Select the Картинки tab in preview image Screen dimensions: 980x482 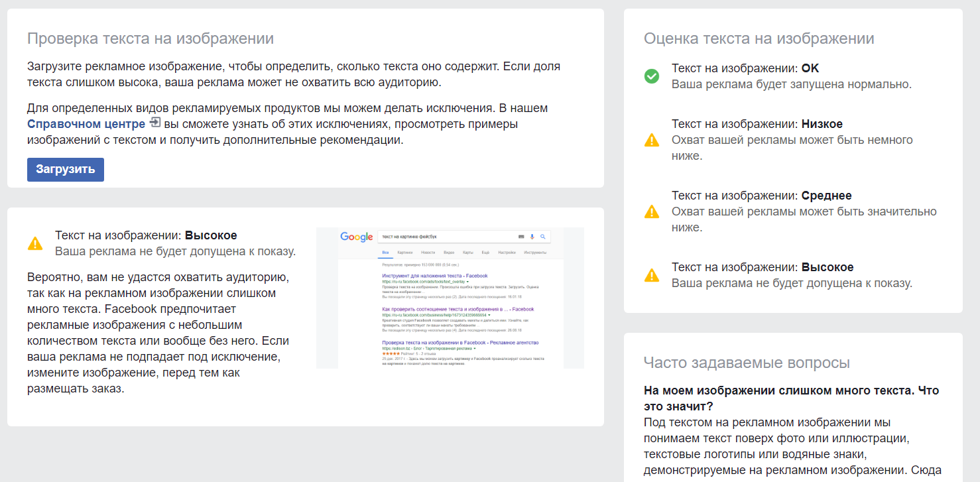pos(404,253)
